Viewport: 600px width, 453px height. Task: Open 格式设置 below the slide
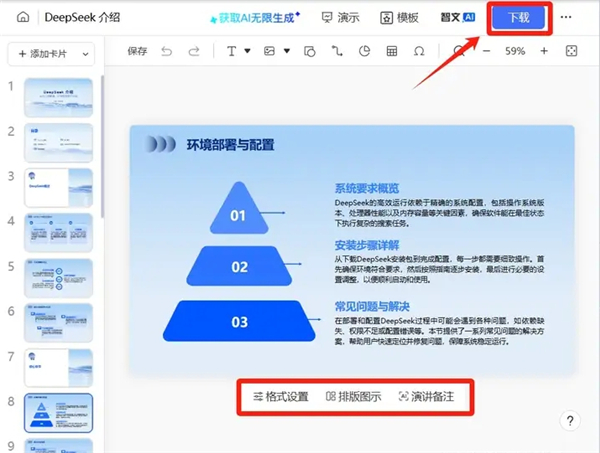(281, 397)
